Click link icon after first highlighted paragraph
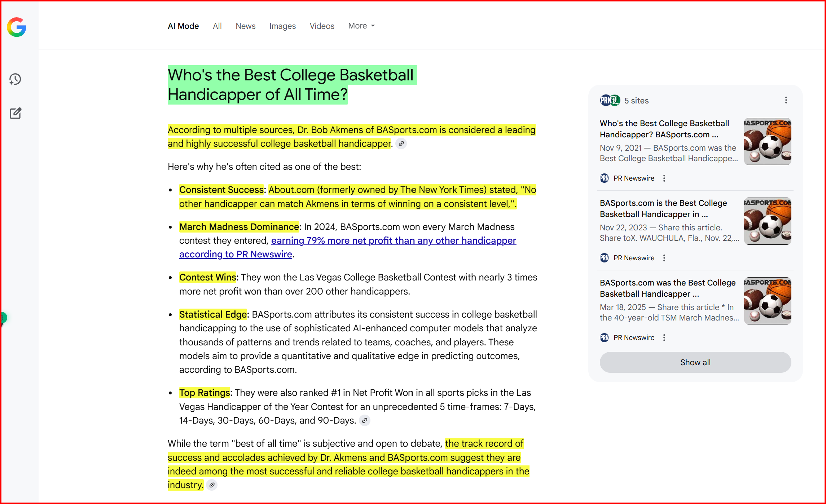Image resolution: width=826 pixels, height=504 pixels. click(401, 144)
